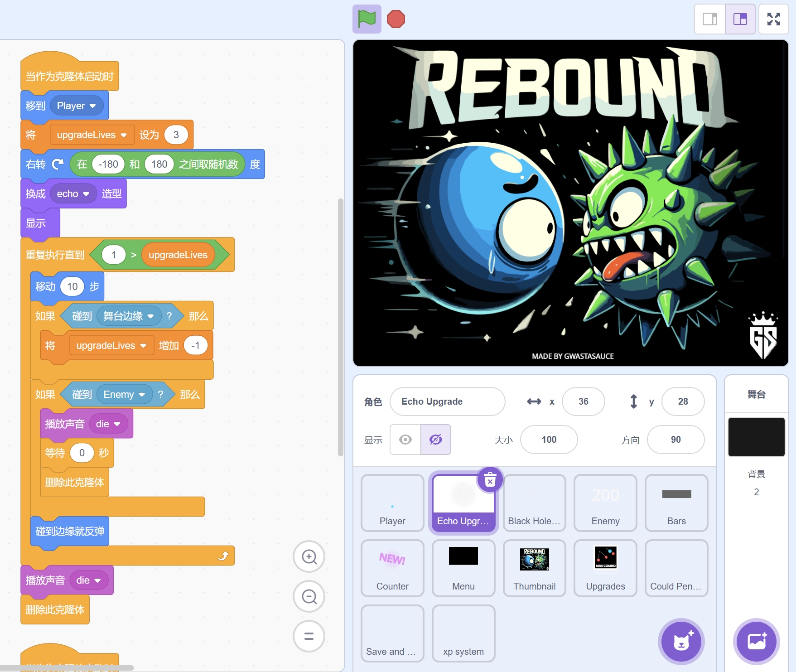
Task: Open upgradeLives dropdown in set-to-3 block
Action: tap(92, 135)
